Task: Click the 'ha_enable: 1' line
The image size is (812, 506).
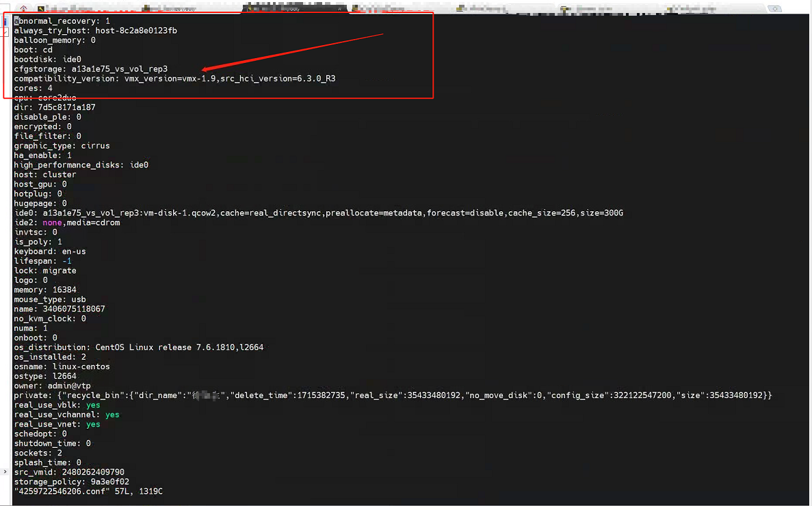Action: 43,155
